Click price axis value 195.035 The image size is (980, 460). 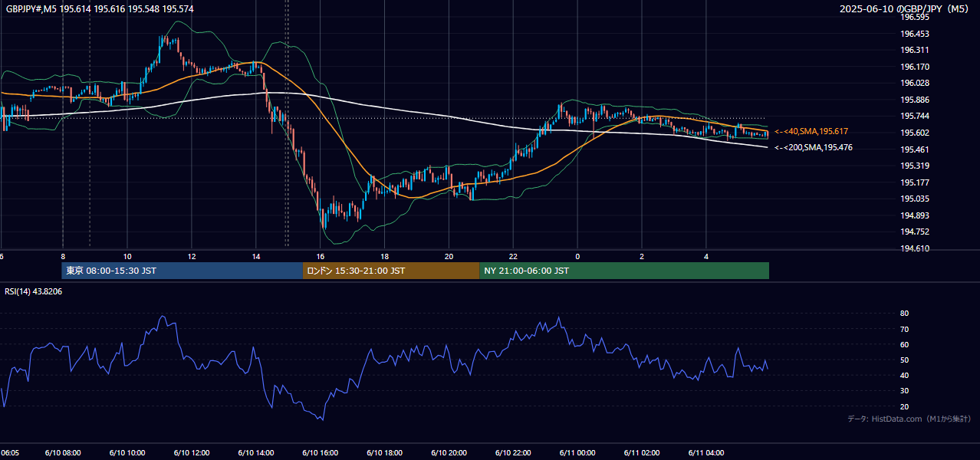coord(915,199)
